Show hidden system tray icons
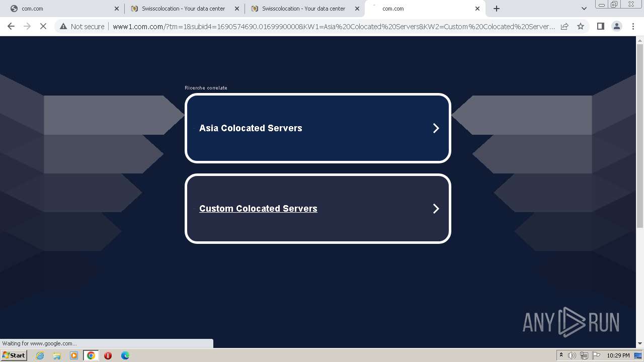Viewport: 644px width, 362px height. [x=561, y=355]
